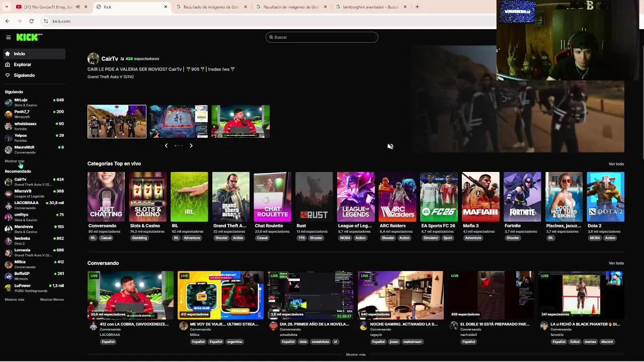Open Pools Hot Tubs & Bikinis category
Screen dimensions: 644x362
point(564,197)
